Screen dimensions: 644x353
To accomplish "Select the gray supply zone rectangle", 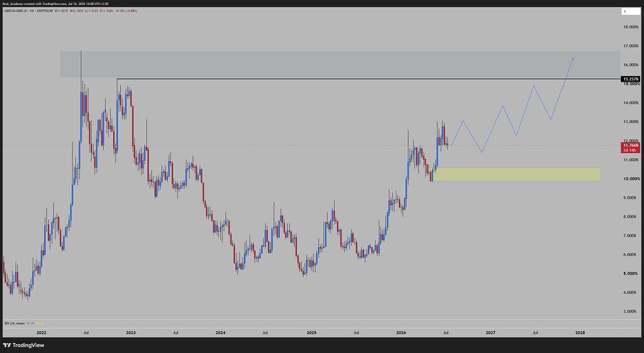I will [x=340, y=64].
